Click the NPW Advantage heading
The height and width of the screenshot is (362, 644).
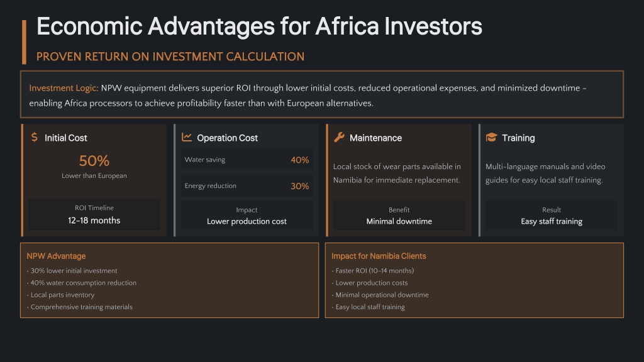[56, 256]
